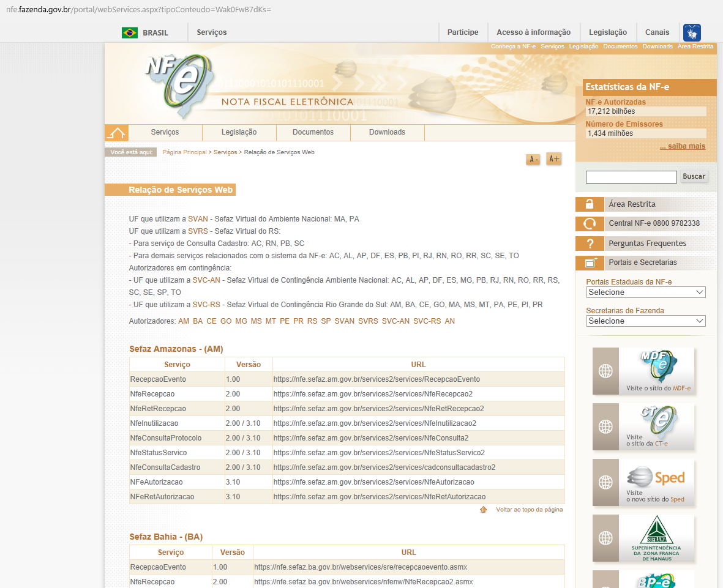Jump to the SVC-RS authorizer anchor

point(427,321)
